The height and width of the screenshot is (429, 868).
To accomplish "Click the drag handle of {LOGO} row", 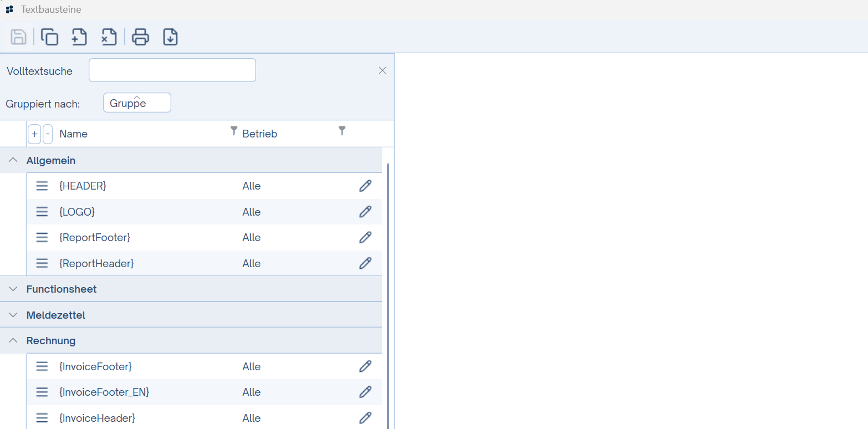I will [x=42, y=212].
